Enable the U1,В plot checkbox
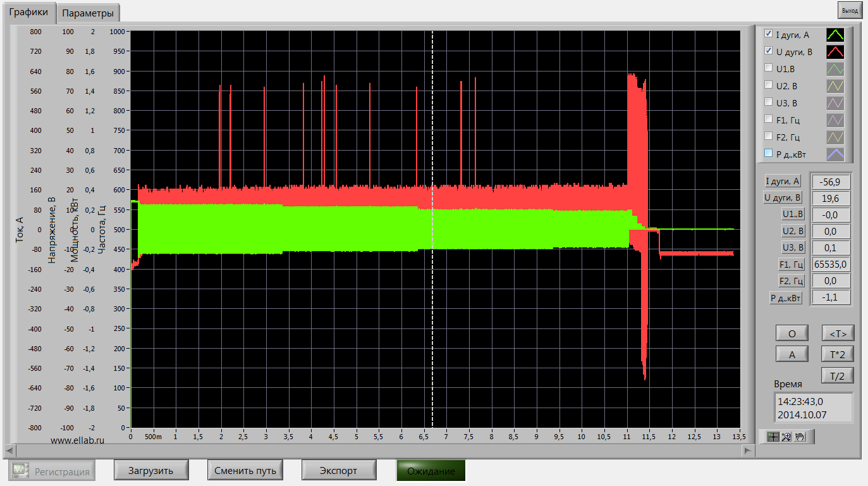 pos(768,68)
